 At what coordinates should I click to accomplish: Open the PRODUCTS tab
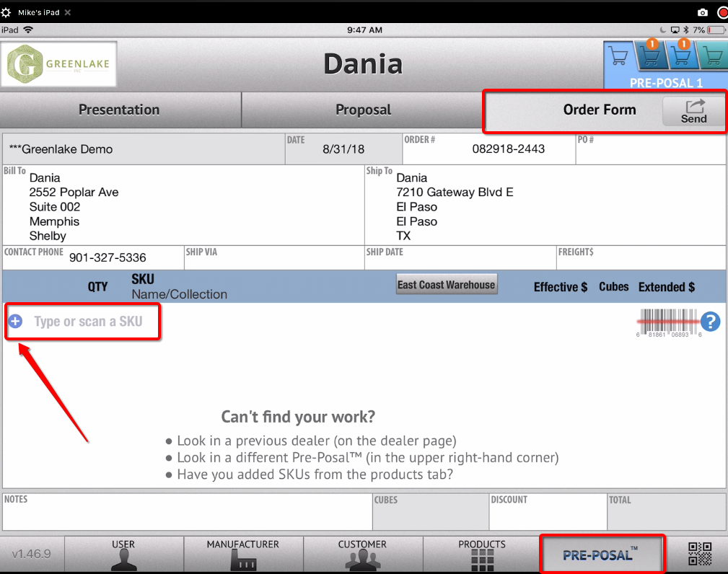(482, 555)
